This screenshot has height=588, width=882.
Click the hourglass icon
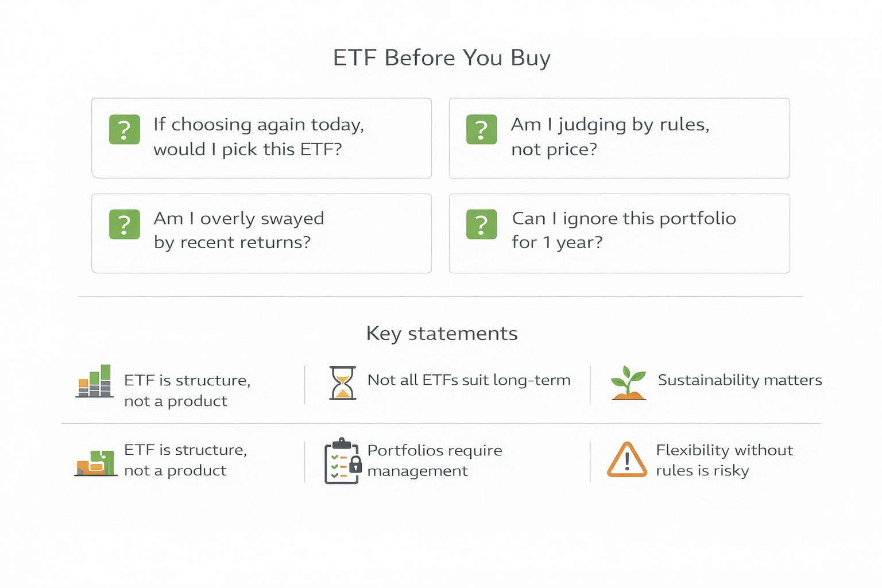coord(342,382)
